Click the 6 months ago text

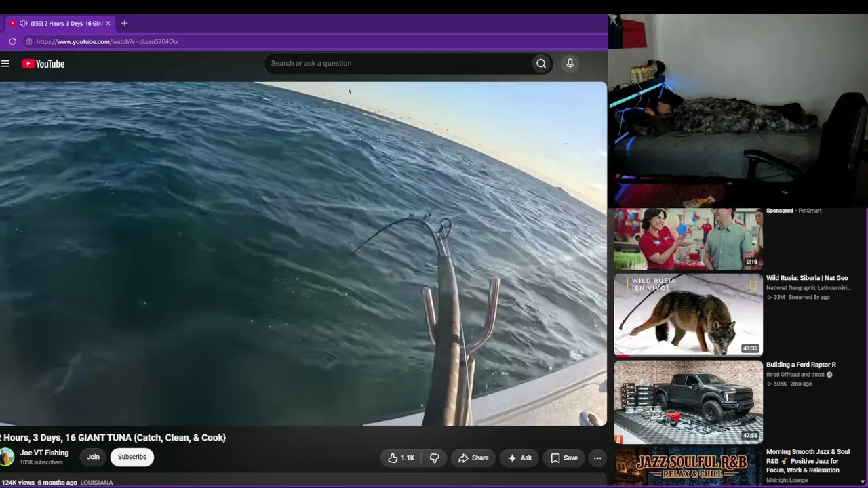(x=57, y=483)
